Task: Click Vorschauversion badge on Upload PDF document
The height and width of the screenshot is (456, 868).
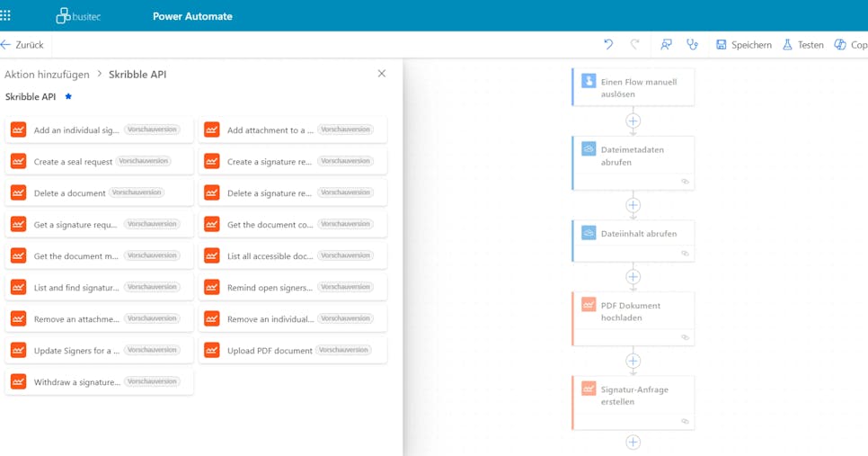Action: tap(343, 350)
